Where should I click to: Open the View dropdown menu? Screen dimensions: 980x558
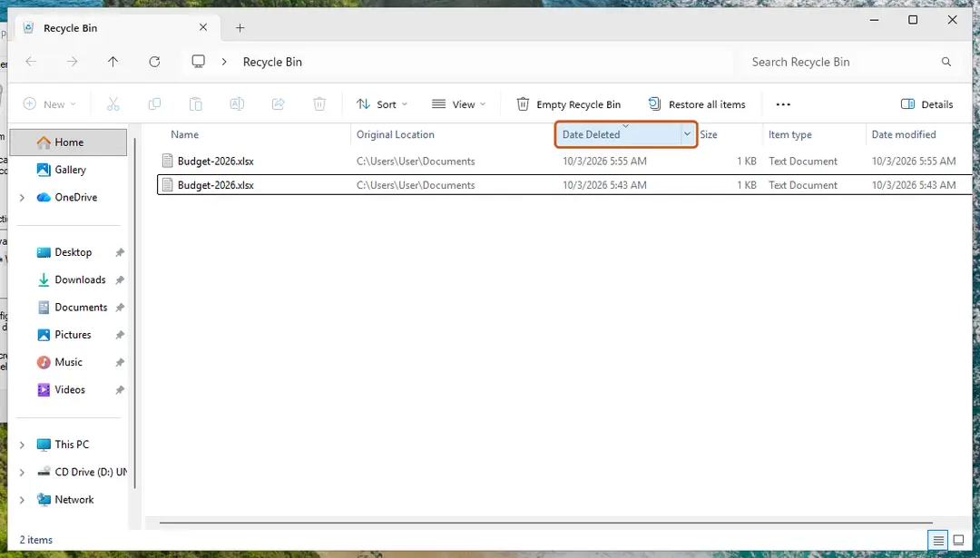click(x=459, y=104)
